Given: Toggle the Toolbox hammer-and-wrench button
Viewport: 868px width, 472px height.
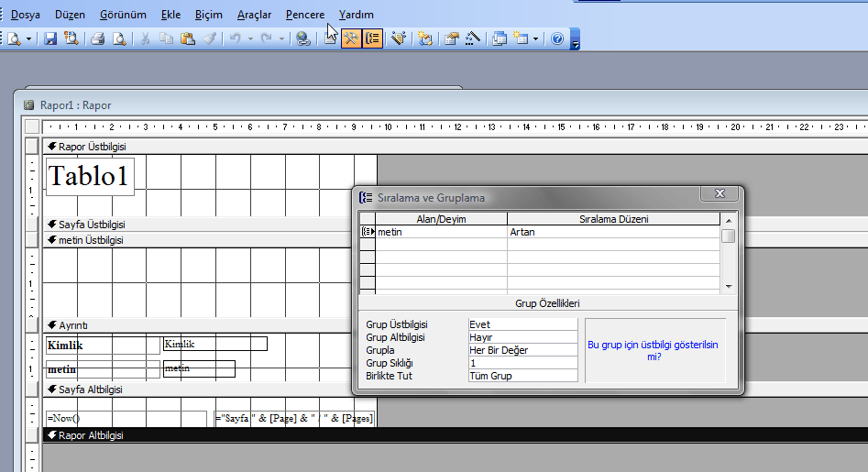Looking at the screenshot, I should 351,38.
